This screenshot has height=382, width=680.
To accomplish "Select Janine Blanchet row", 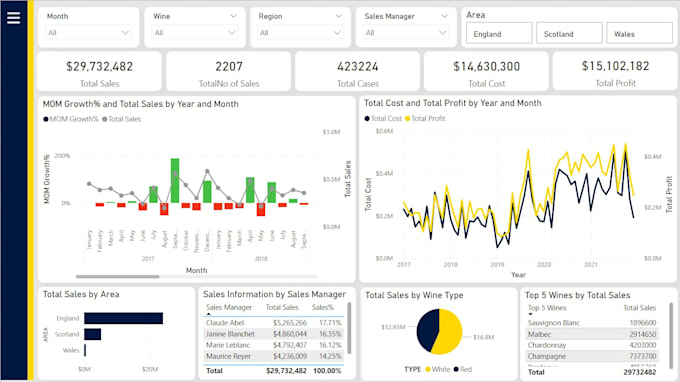I will pos(274,334).
